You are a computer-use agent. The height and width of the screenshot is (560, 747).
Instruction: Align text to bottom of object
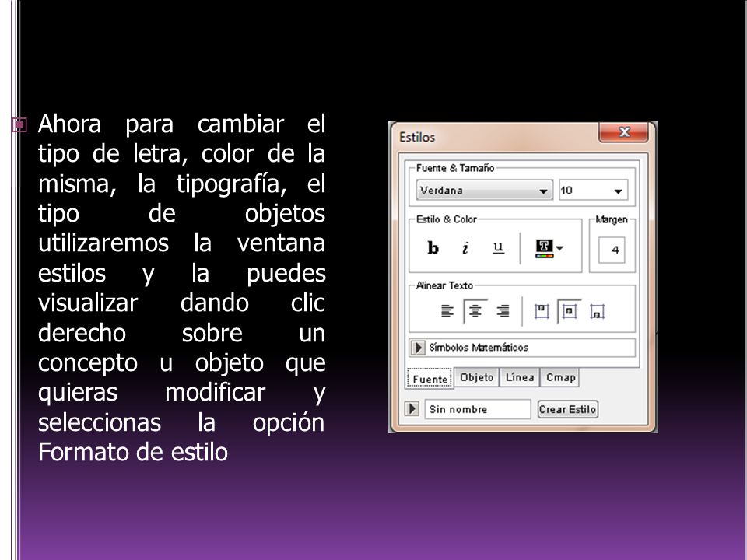coord(597,311)
